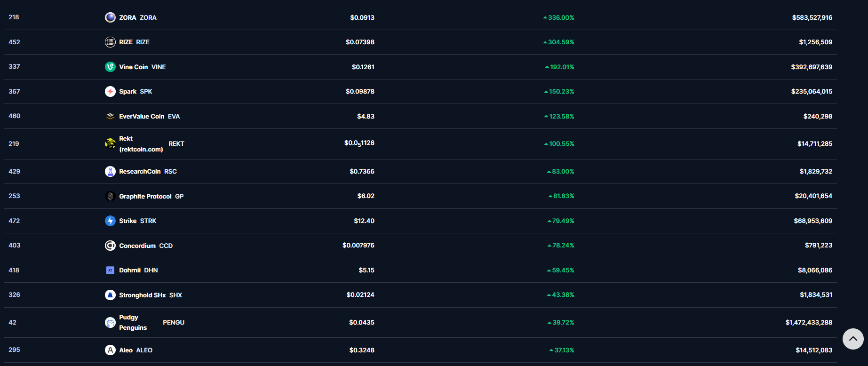Click the Dohrnii DHN logo icon
The width and height of the screenshot is (868, 366).
point(110,270)
